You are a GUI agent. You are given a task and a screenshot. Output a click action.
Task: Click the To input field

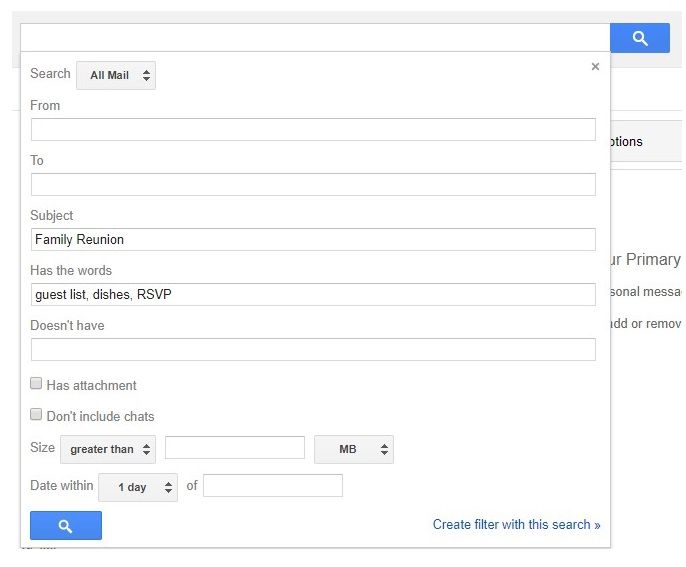pos(313,185)
